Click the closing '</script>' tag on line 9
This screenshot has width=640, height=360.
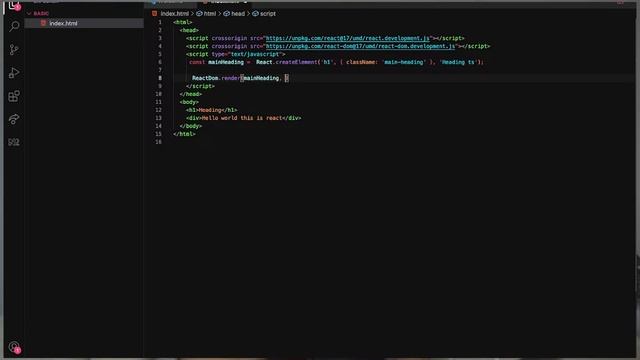tap(200, 86)
